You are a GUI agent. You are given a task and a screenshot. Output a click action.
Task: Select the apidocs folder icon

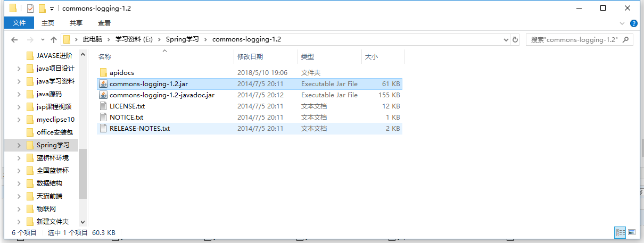(103, 73)
